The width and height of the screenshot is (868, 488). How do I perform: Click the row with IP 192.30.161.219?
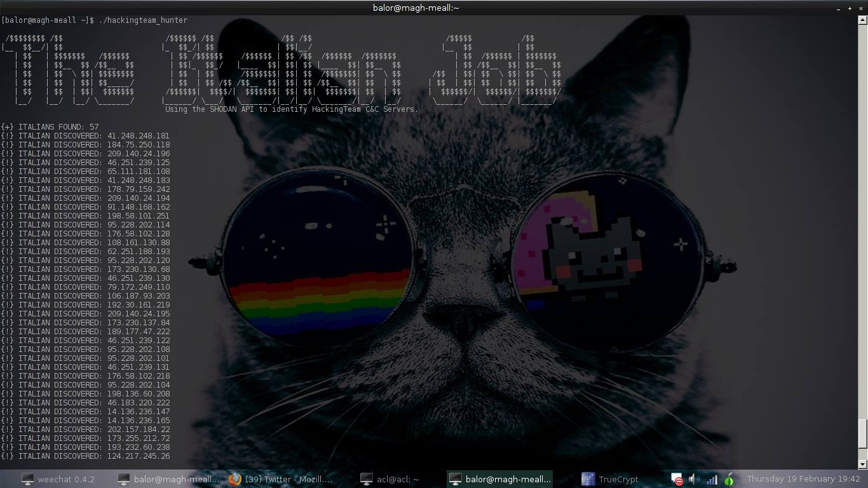(x=85, y=305)
